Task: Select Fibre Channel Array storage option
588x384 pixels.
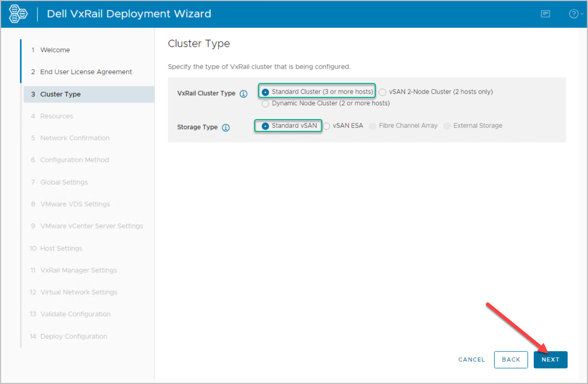Action: 372,126
